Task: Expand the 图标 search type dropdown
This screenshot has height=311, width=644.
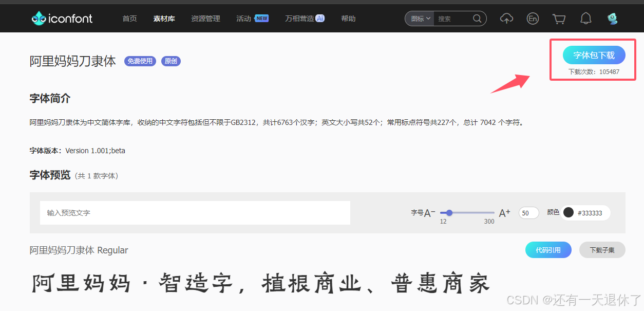Action: tap(421, 19)
